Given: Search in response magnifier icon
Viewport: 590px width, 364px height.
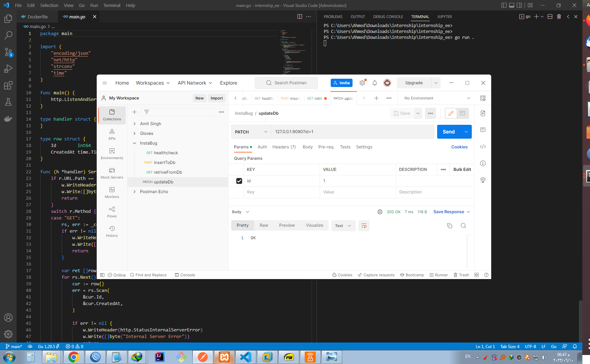Looking at the screenshot, I should [x=463, y=226].
